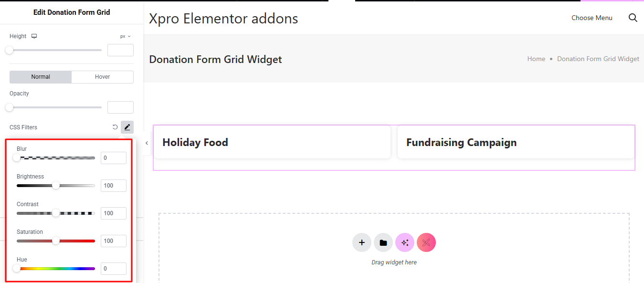Click the search magnifier icon in header
This screenshot has height=283, width=644.
point(633,18)
